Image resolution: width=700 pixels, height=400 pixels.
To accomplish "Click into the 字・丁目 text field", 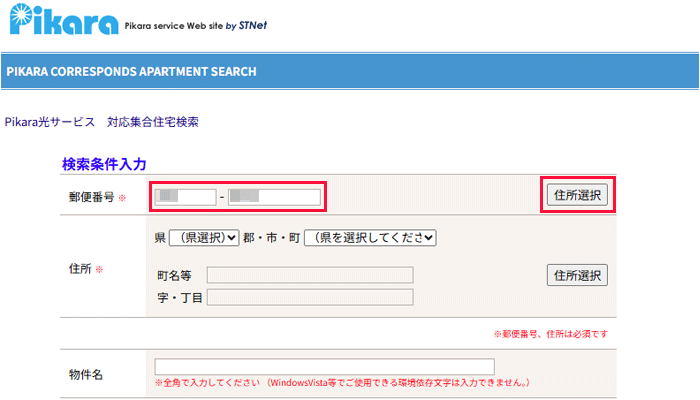I will point(309,297).
